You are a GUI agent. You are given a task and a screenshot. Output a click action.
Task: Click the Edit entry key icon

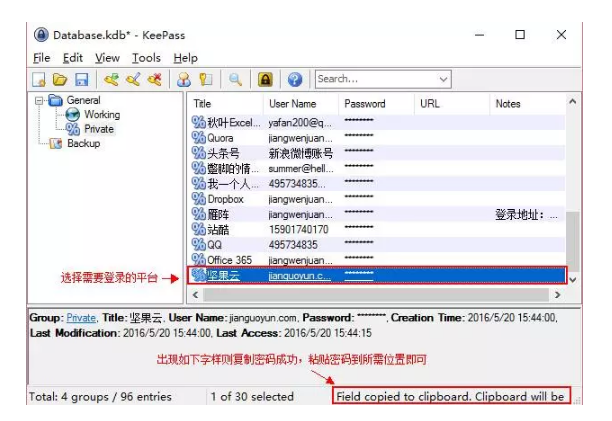tap(133, 80)
